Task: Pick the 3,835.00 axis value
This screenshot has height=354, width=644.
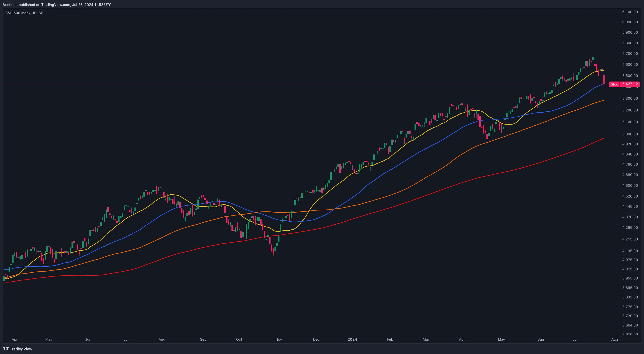Action: pyautogui.click(x=630, y=297)
